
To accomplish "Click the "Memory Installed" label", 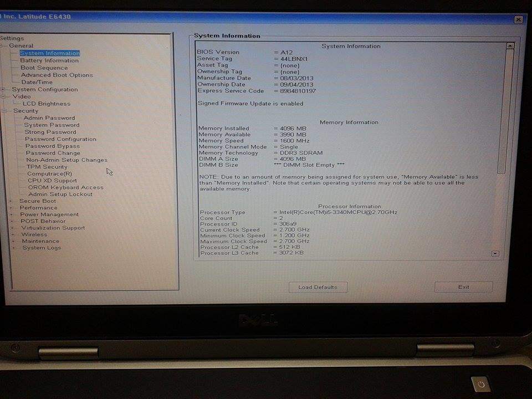I will [223, 128].
